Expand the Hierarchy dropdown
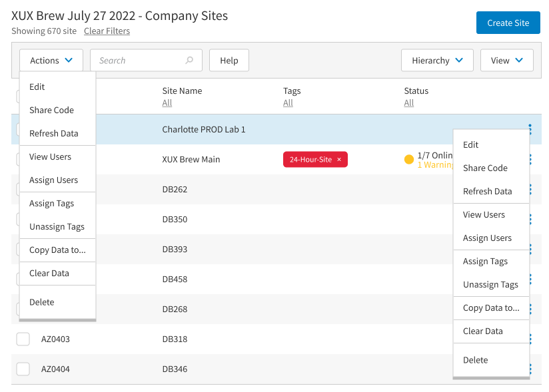Screen dimensions: 549x392 437,61
